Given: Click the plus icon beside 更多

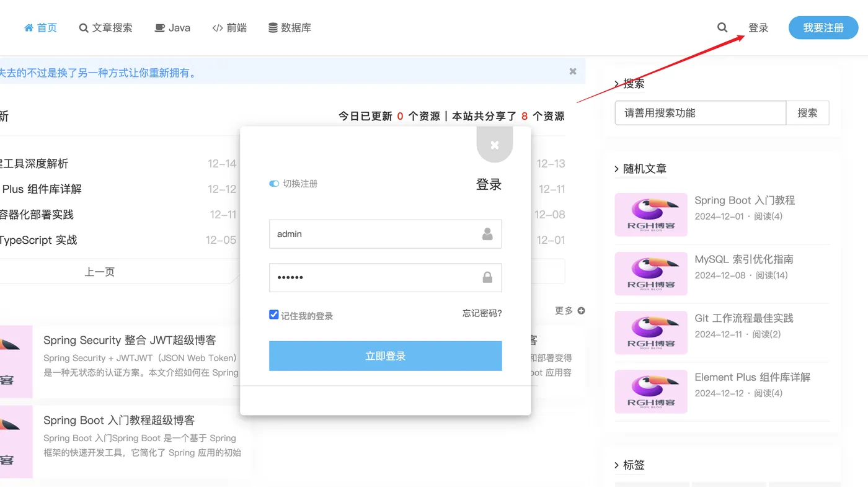Looking at the screenshot, I should tap(581, 310).
